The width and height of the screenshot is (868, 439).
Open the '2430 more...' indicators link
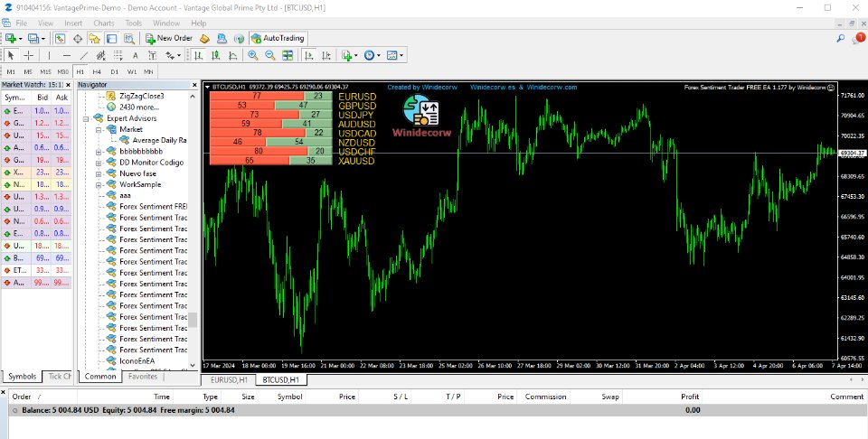coord(139,107)
